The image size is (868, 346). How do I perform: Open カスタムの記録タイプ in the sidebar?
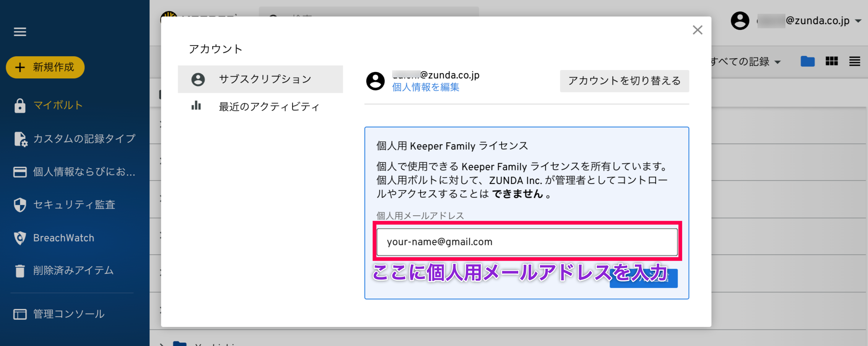pos(84,138)
